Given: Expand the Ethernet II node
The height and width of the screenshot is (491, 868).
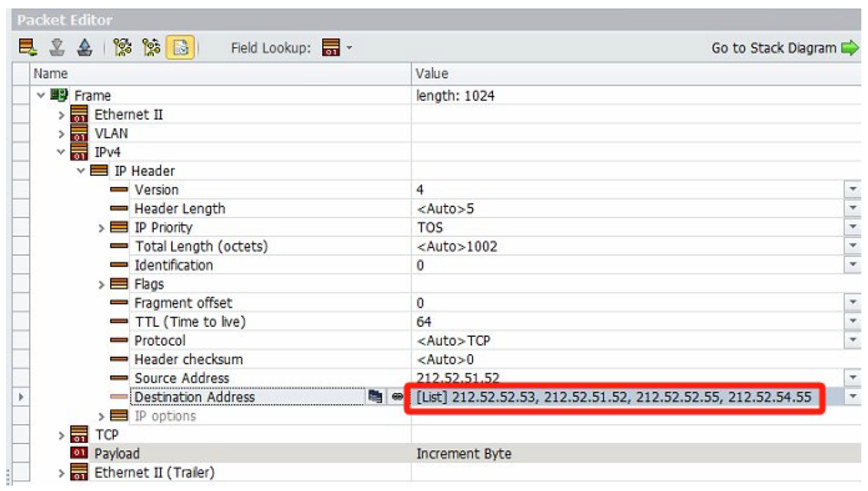Looking at the screenshot, I should click(61, 115).
